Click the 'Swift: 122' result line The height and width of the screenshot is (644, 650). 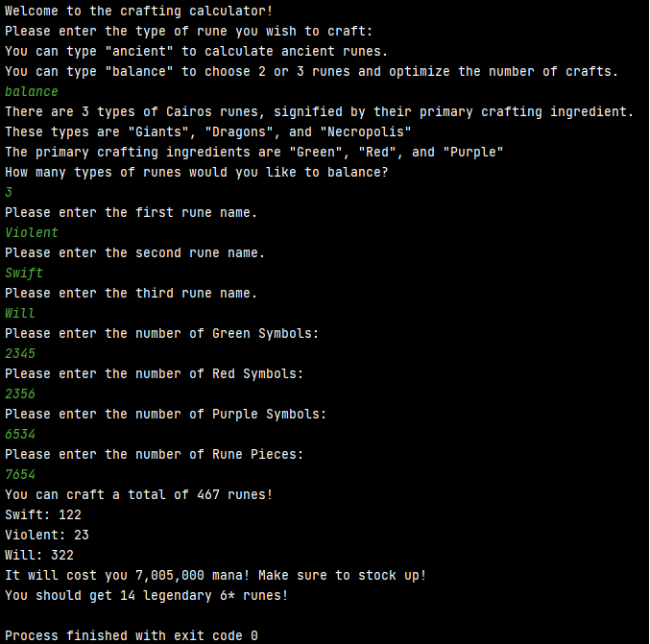pos(43,514)
